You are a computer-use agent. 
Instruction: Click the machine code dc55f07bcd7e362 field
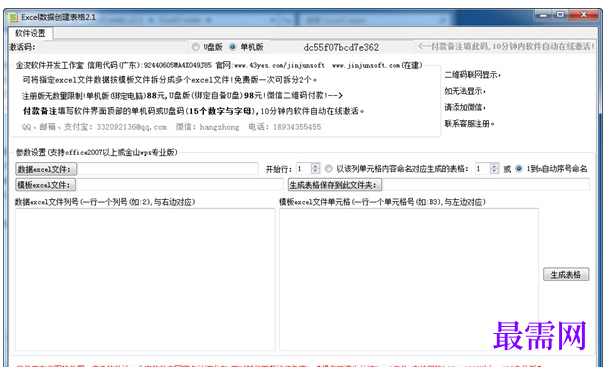341,47
